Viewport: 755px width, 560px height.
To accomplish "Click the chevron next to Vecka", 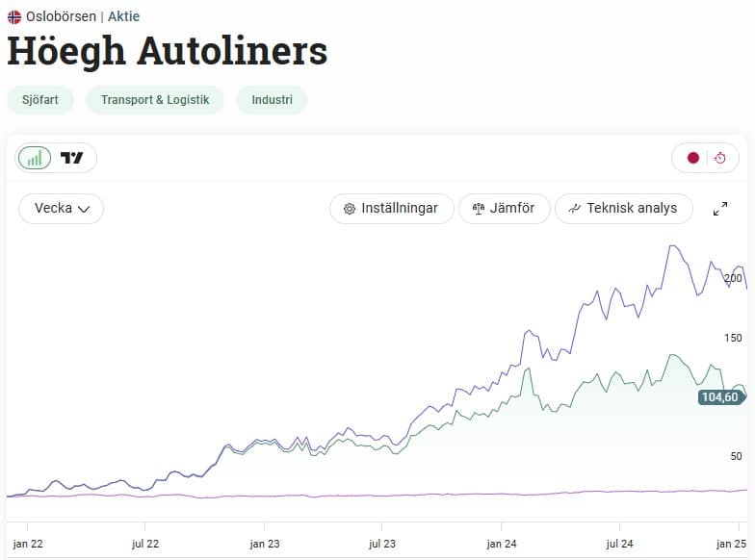I will [x=84, y=210].
